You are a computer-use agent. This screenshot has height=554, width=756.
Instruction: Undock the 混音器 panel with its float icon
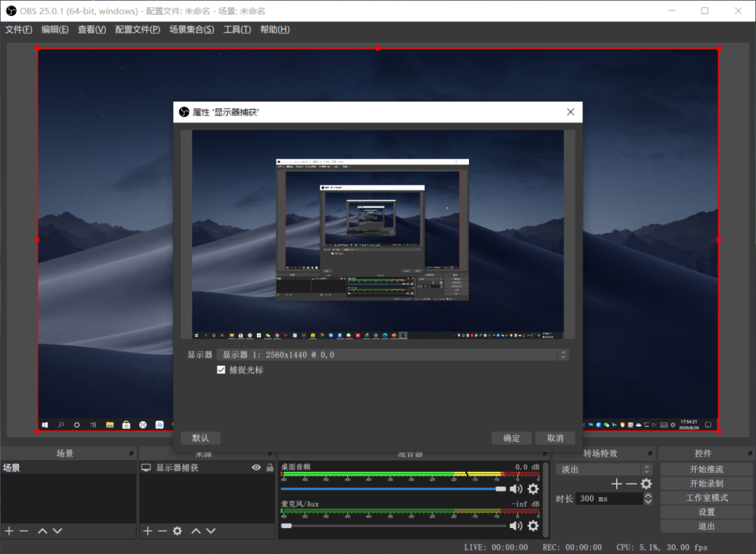[x=545, y=454]
